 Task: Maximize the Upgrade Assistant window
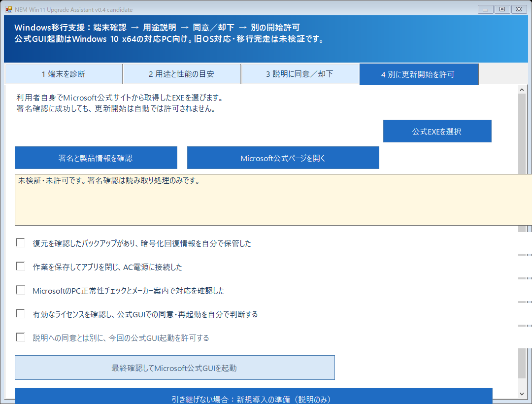point(502,9)
